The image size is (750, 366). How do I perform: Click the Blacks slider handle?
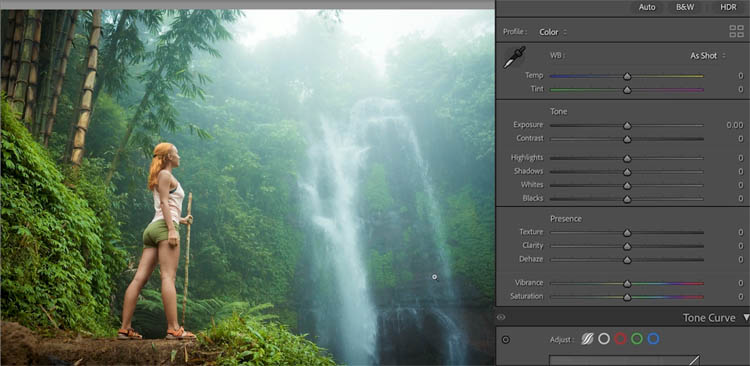(x=627, y=199)
